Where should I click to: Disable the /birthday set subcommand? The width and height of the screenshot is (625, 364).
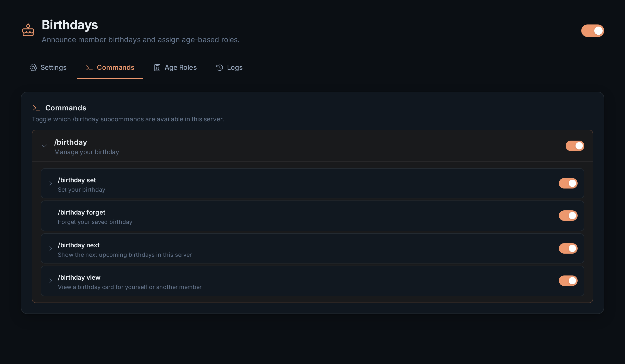coord(568,183)
